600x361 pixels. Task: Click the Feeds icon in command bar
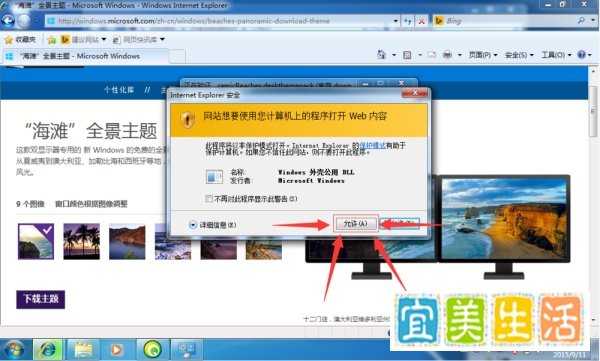[x=407, y=55]
